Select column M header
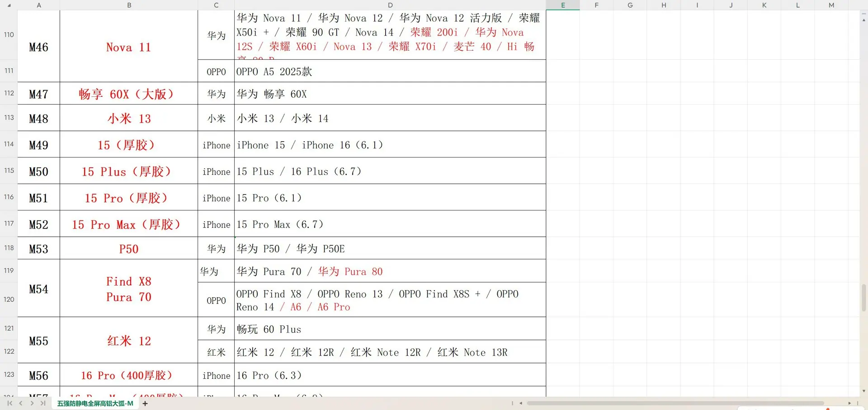Screen dimensions: 868x410 [x=831, y=5]
